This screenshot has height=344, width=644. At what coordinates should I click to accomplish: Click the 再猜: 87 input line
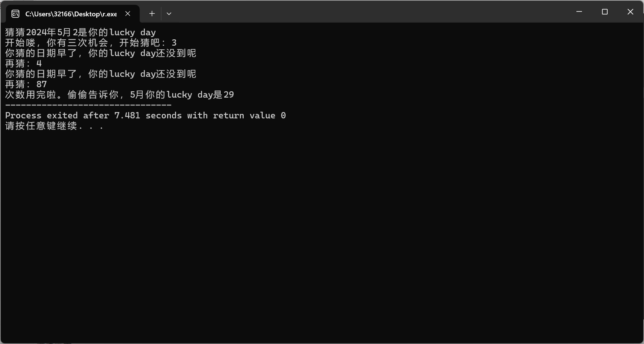click(26, 84)
